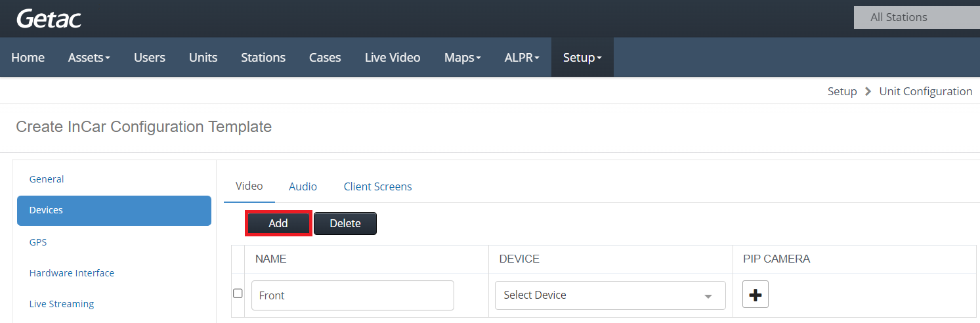Switch to the Client Screens tab

pos(378,186)
